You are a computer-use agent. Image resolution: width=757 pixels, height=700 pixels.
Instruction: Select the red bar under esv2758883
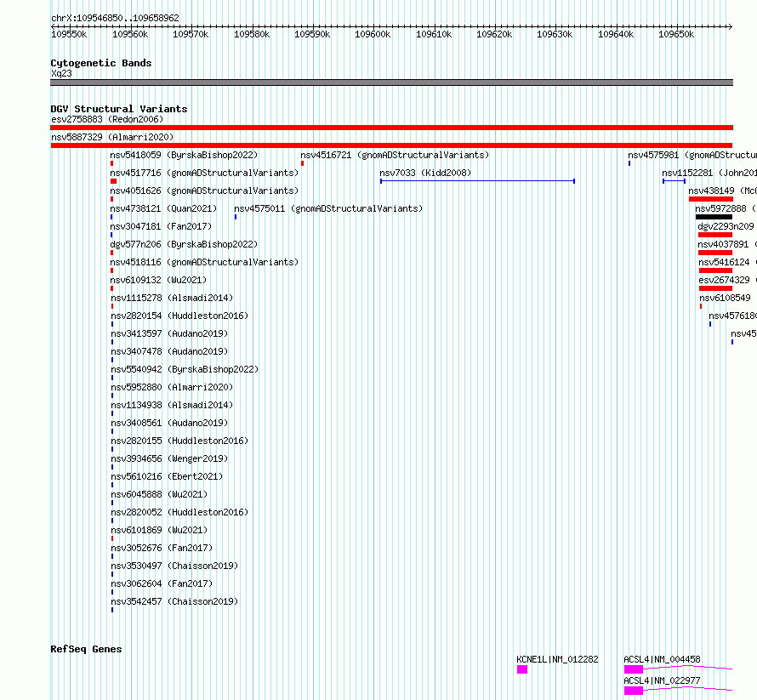pyautogui.click(x=391, y=128)
